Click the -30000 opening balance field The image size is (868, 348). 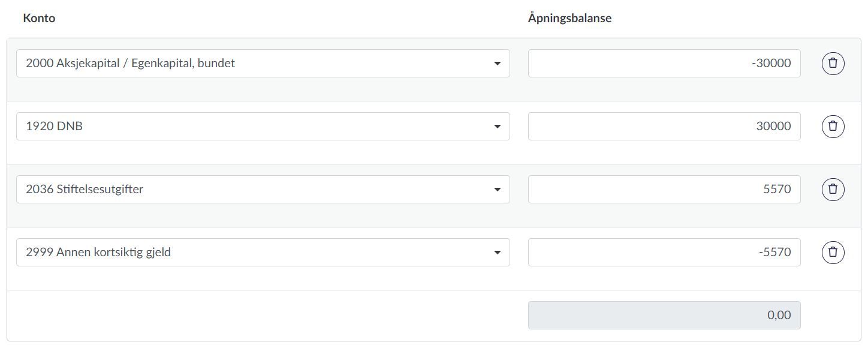[664, 63]
